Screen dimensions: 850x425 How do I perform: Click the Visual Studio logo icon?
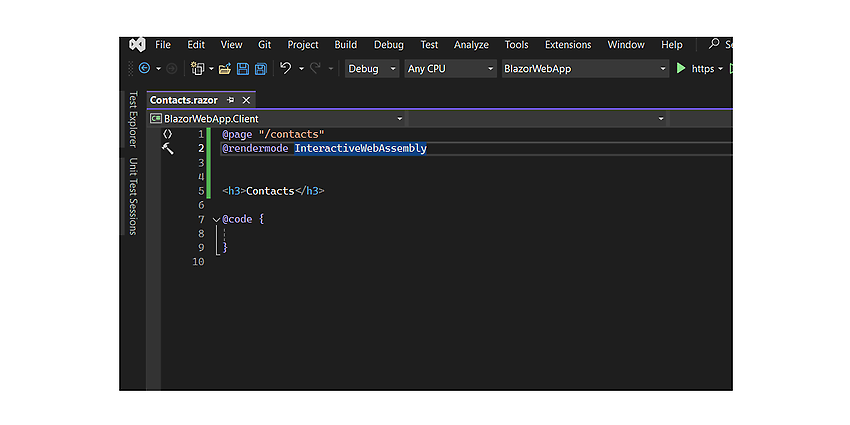pos(137,44)
